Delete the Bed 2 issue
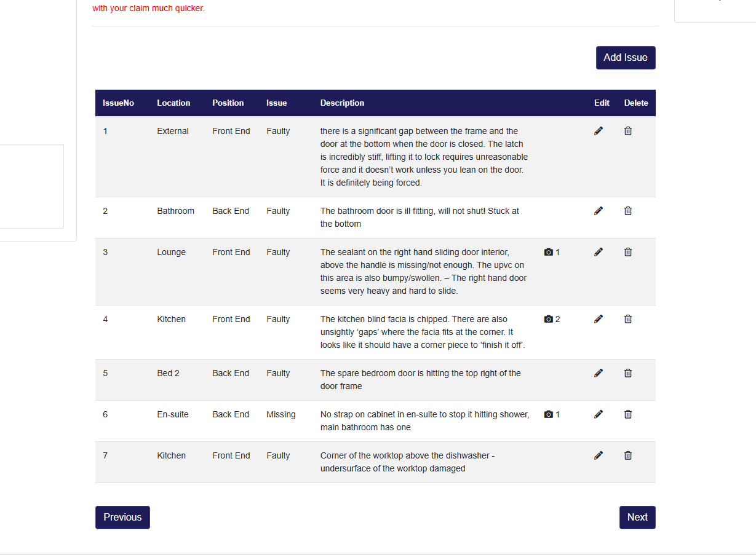Viewport: 756px width, 555px height. click(x=628, y=373)
